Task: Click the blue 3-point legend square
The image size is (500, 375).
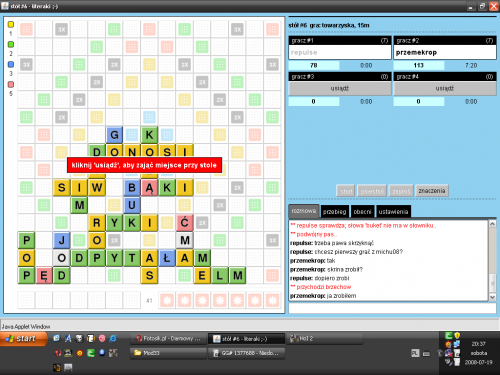Action: coord(11,64)
